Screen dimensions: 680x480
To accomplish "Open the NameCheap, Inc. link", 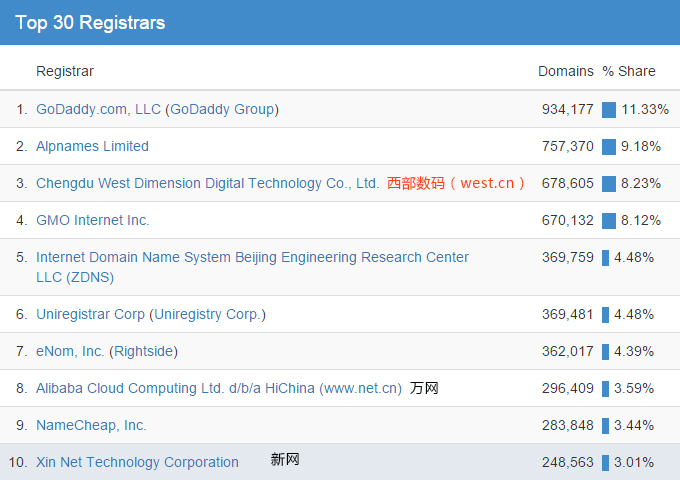I will 91,425.
